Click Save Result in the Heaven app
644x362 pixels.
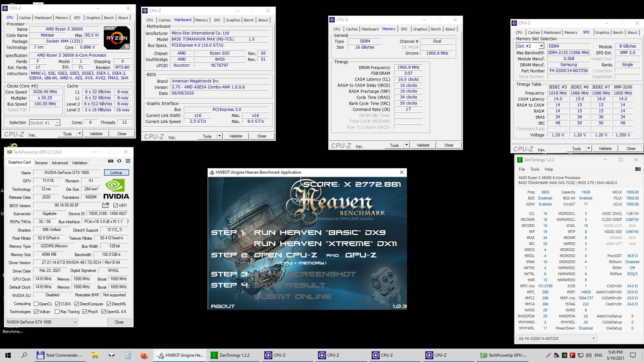pyautogui.click(x=289, y=285)
